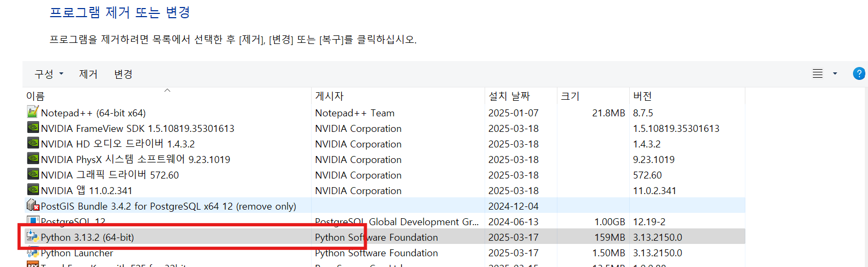Click the 프로그램 제거 또는 변경 heading
Viewport: 868px width, 267px height.
pos(120,12)
